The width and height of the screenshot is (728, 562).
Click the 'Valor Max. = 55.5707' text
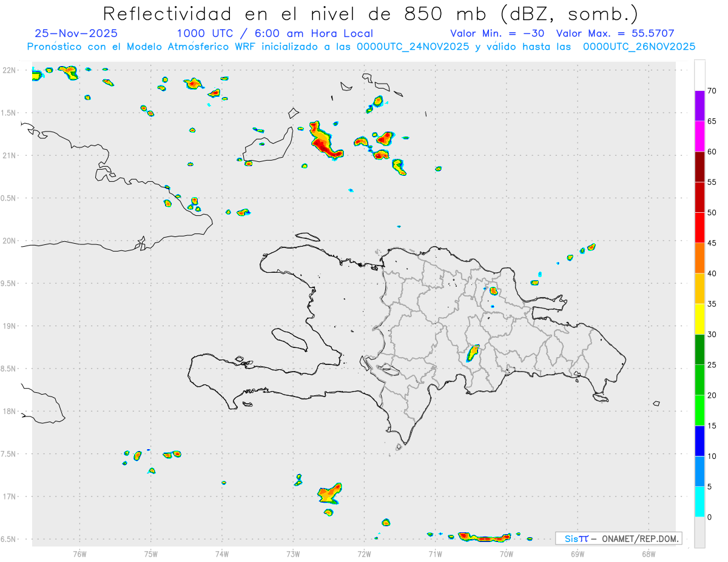coord(615,33)
